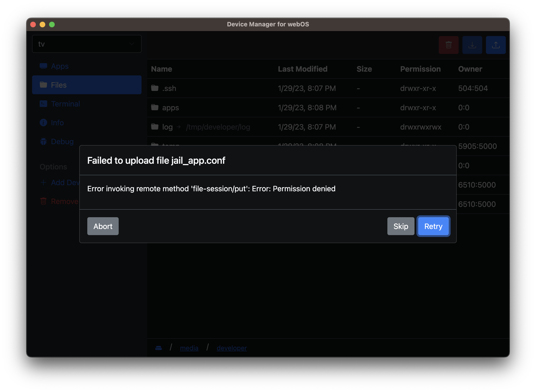Screen dimensions: 536x392
Task: Open the tv device dropdown
Action: (x=87, y=44)
